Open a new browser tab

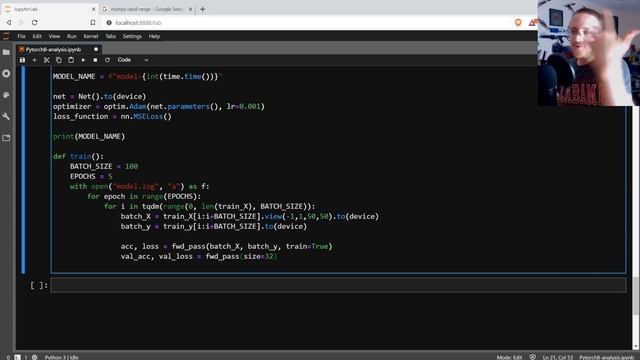(x=202, y=9)
